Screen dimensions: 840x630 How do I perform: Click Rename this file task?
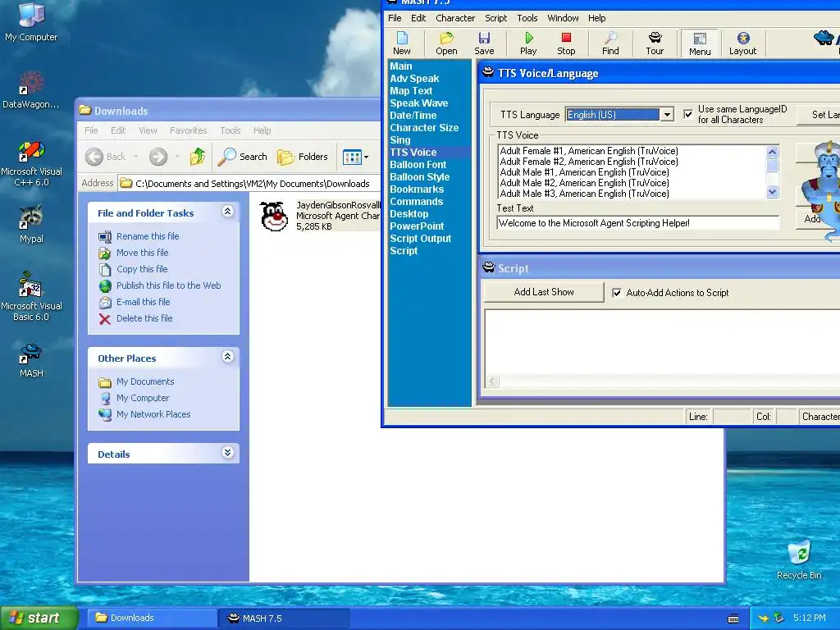point(148,236)
